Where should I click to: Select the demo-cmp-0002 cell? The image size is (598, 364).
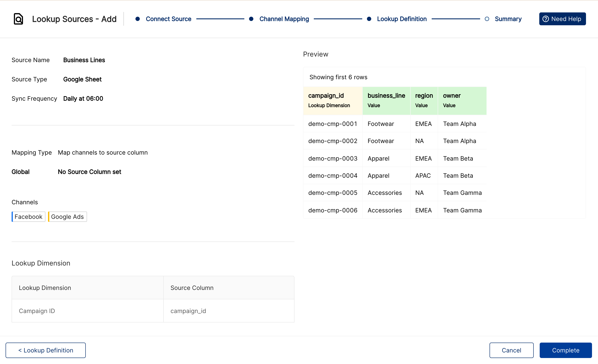pos(333,141)
